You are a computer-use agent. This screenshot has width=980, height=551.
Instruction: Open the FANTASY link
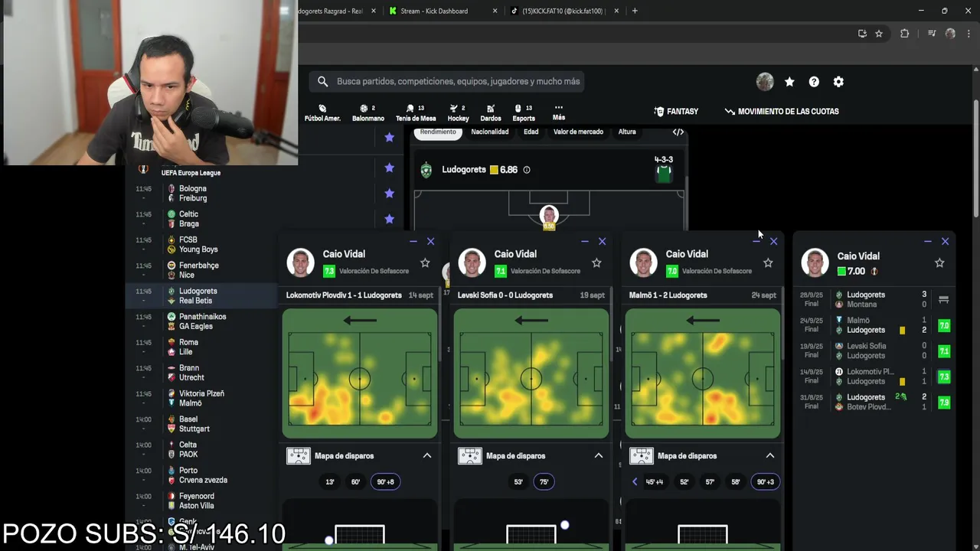(x=676, y=111)
